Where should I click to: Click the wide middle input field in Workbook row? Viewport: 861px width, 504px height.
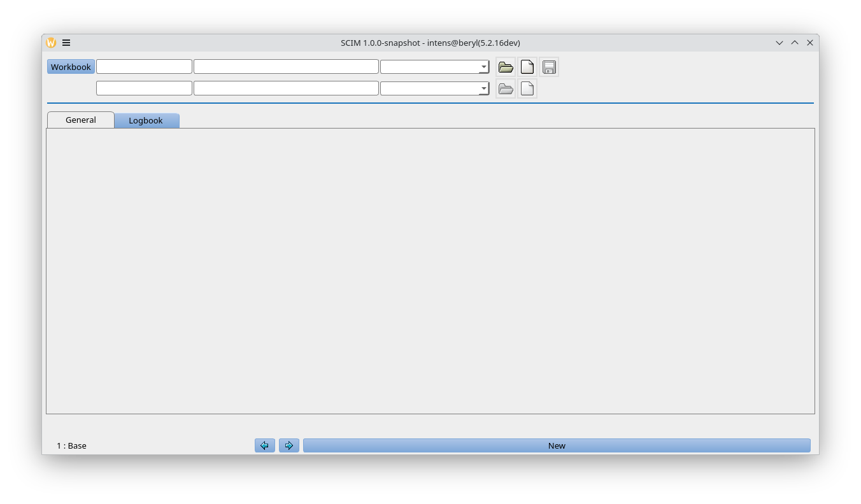[286, 67]
